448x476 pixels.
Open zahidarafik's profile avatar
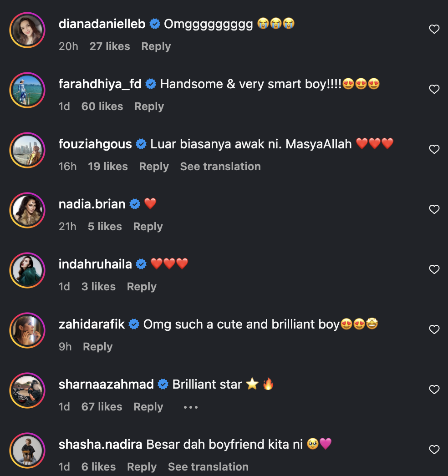tap(27, 330)
